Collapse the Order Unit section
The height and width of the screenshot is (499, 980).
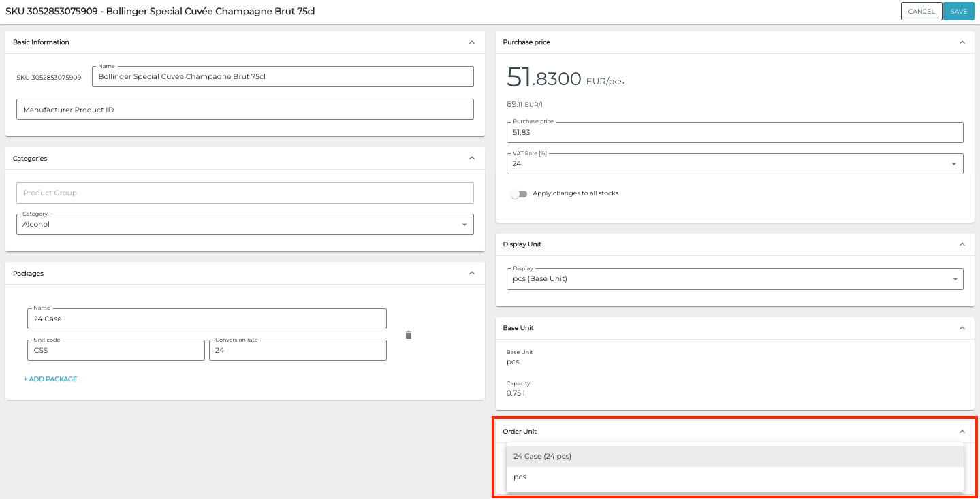[x=962, y=431]
